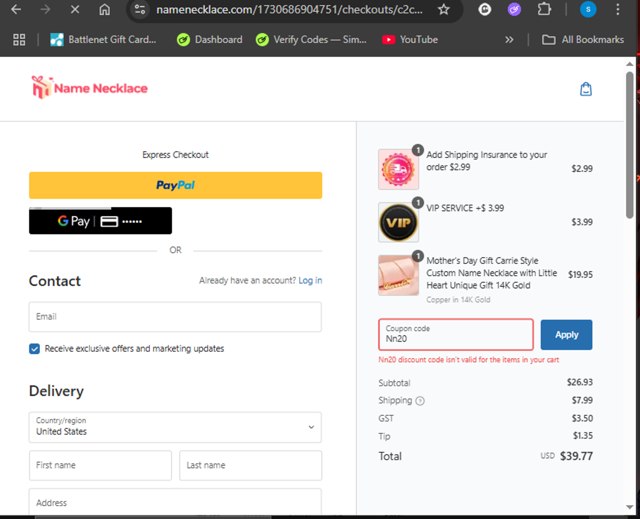The image size is (640, 519).
Task: Open the Chrome three-dot menu
Action: click(x=618, y=9)
